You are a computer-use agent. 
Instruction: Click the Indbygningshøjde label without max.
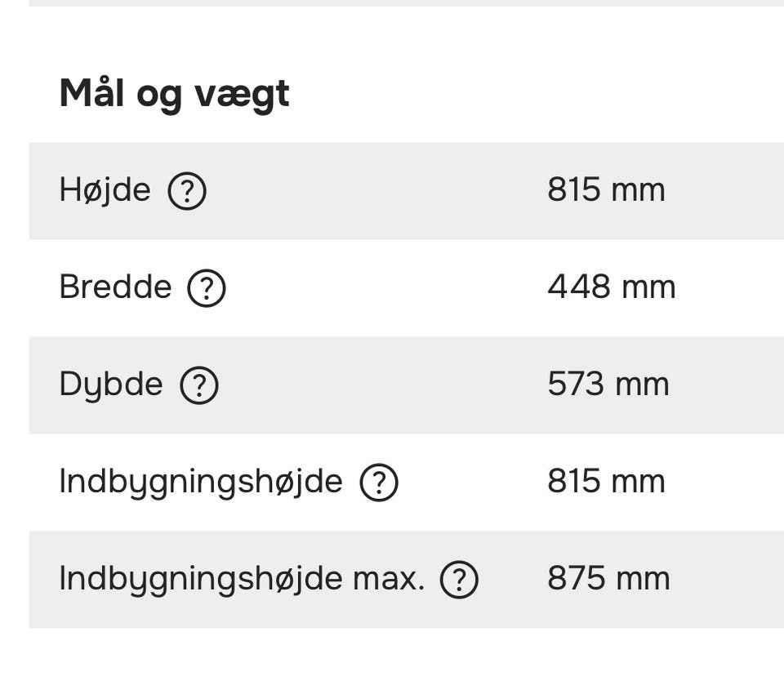pos(201,482)
